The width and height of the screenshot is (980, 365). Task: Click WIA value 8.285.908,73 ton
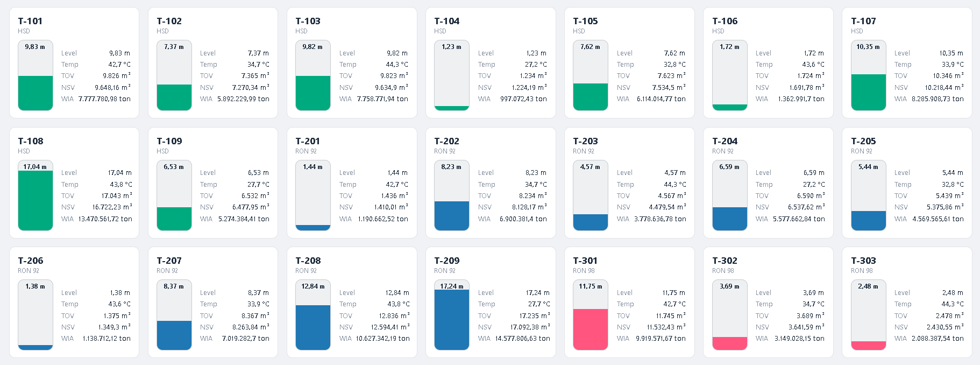[938, 99]
